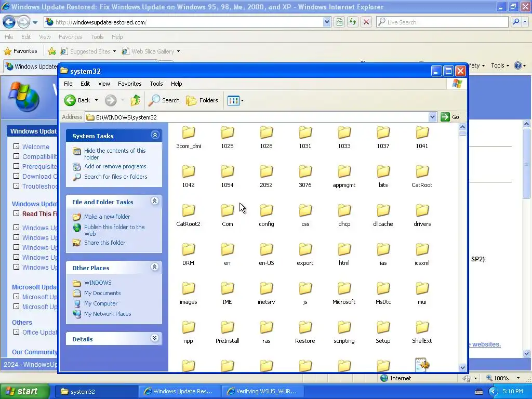Select the appmgmt folder
This screenshot has width=532, height=399.
click(x=344, y=177)
